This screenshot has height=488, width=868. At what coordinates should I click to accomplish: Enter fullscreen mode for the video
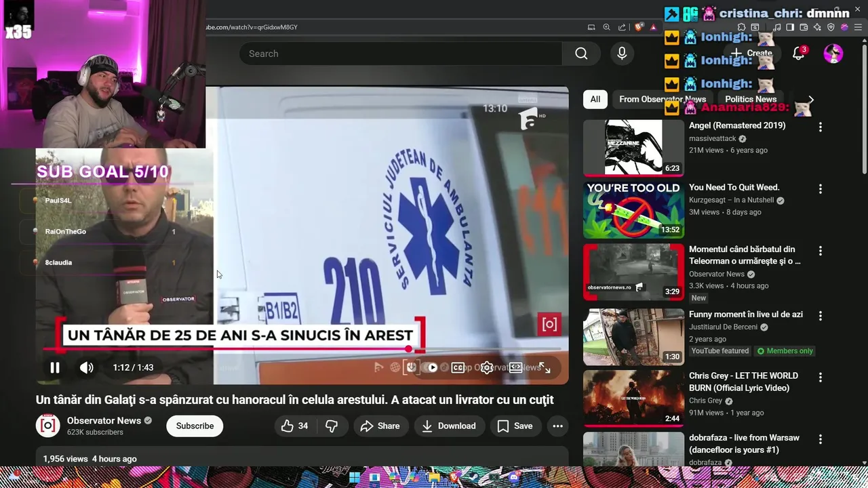(545, 367)
